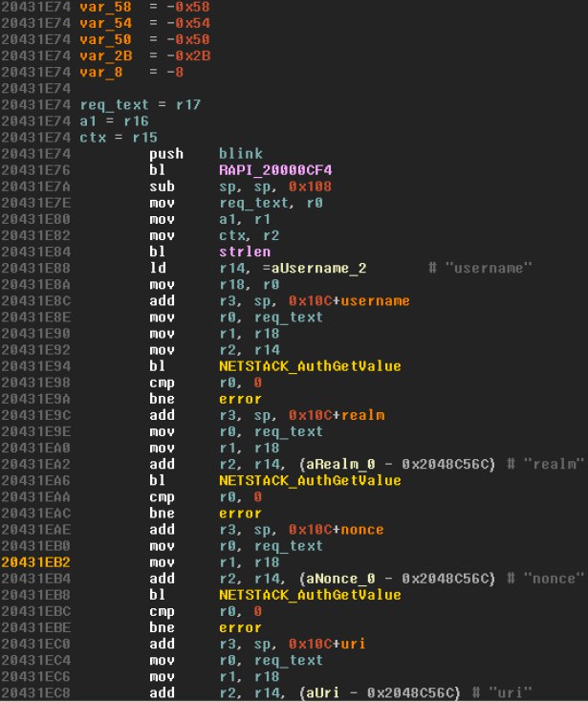Select 'ctx = r15' register alias line
Image resolution: width=588 pixels, height=702 pixels.
119,138
